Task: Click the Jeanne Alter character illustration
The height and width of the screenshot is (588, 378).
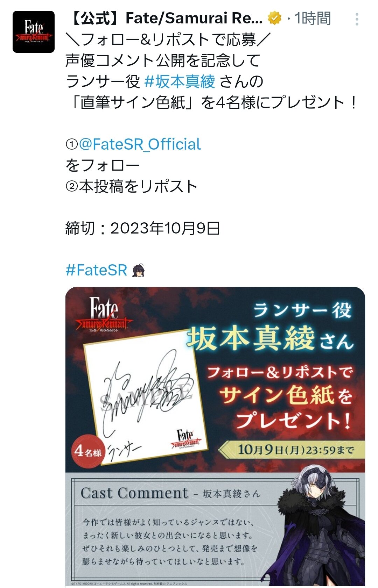Action: click(x=321, y=524)
